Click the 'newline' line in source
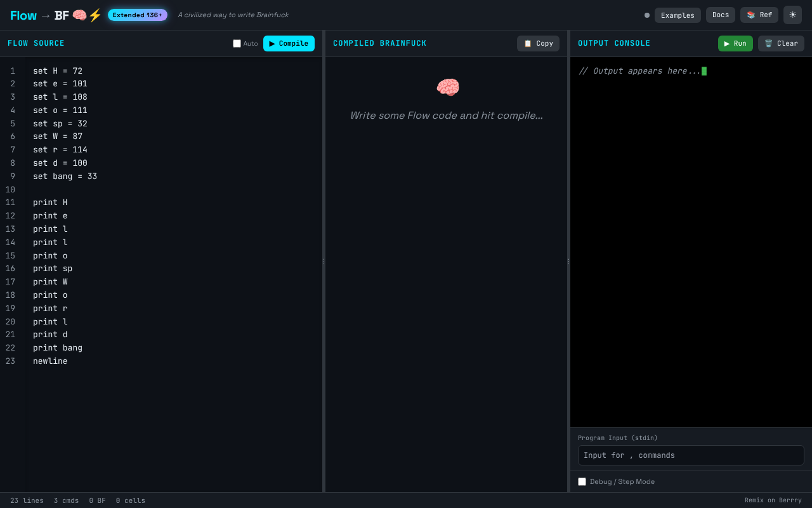 pos(50,361)
